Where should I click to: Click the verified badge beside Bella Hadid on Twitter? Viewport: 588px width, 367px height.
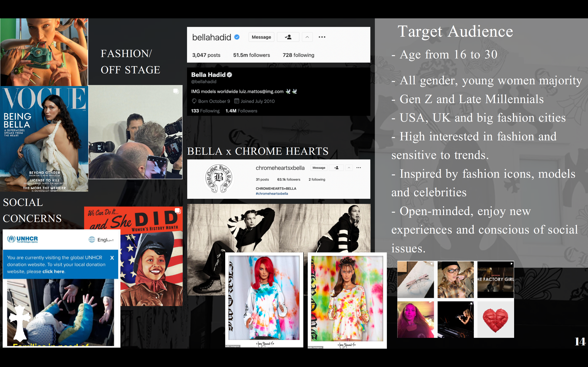[x=229, y=75]
